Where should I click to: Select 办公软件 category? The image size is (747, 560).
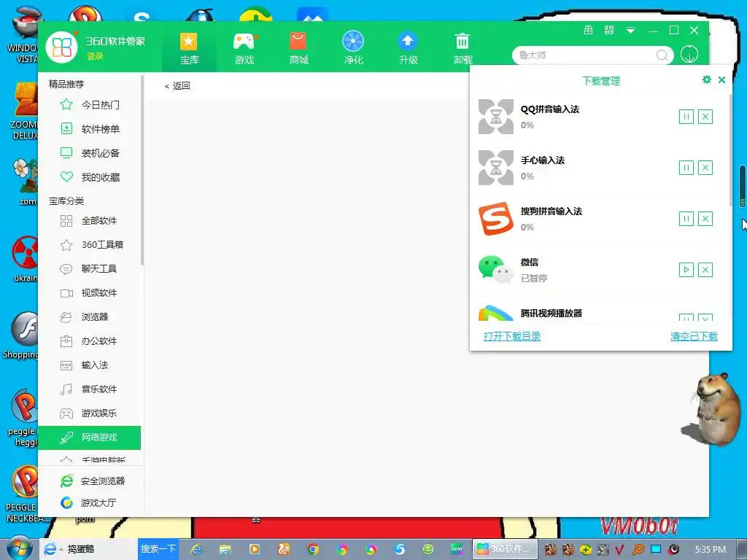[x=90, y=341]
